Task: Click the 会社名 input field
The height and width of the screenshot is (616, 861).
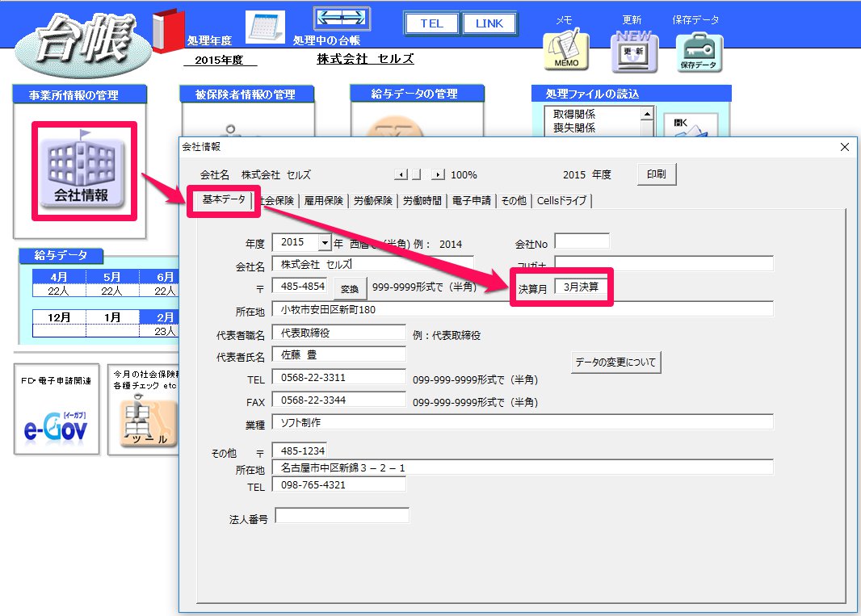Action: pos(372,265)
